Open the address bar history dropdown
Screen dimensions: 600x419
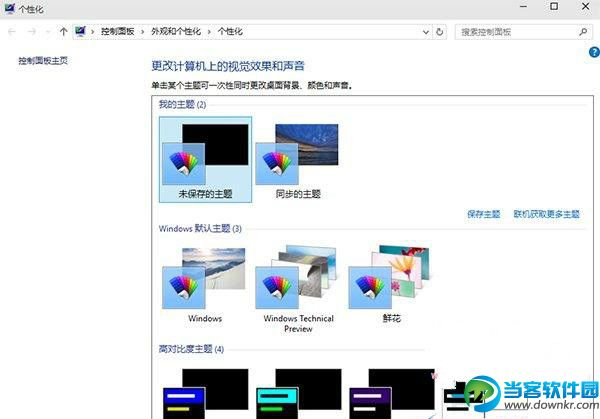(426, 32)
